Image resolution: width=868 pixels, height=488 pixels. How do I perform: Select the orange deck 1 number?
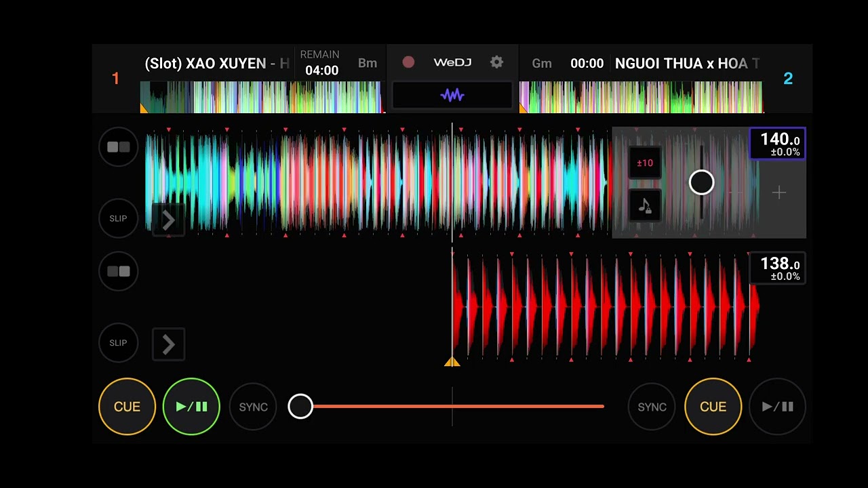115,79
